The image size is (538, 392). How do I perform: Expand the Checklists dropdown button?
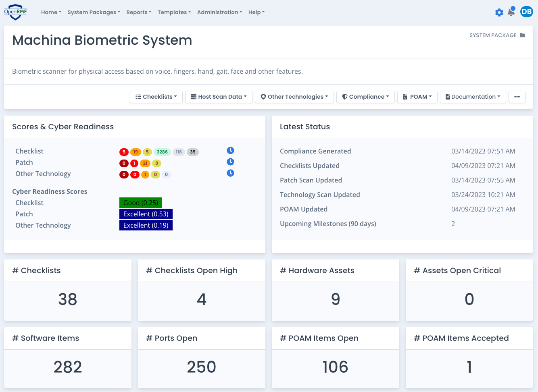click(156, 97)
